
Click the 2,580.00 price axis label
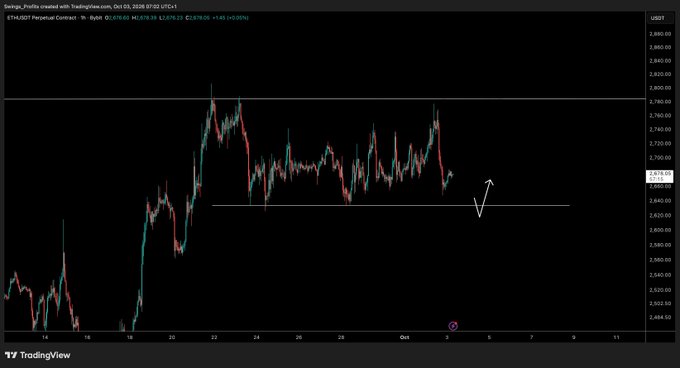(660, 245)
